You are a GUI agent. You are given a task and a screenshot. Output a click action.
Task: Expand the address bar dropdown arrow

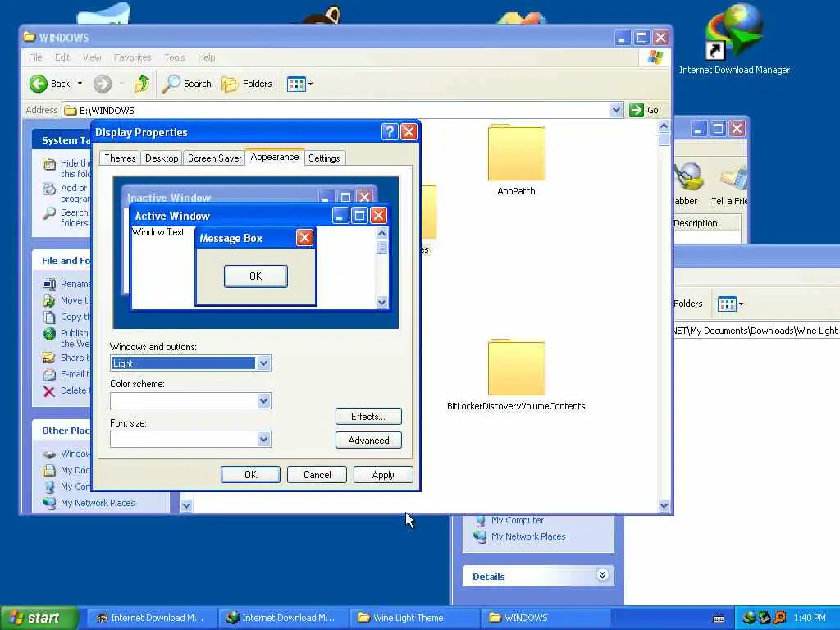coord(616,110)
